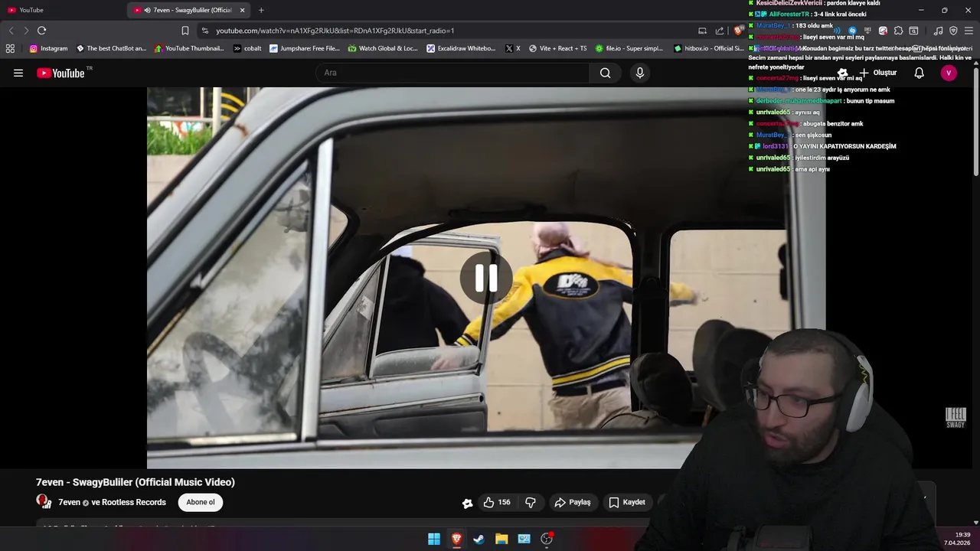Open Windows Start menu

[434, 539]
